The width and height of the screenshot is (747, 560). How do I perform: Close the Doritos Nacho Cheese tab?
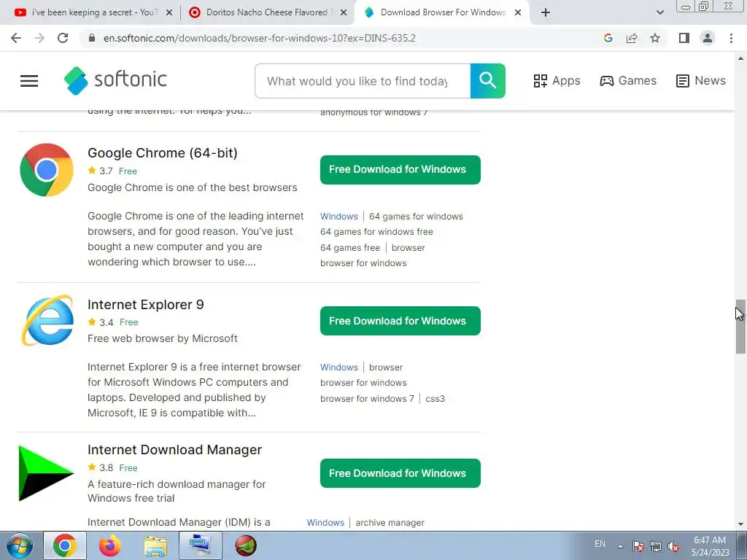344,12
